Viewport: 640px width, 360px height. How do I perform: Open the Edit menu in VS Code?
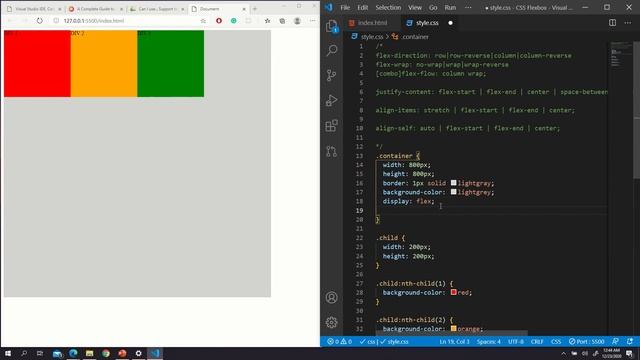point(362,7)
